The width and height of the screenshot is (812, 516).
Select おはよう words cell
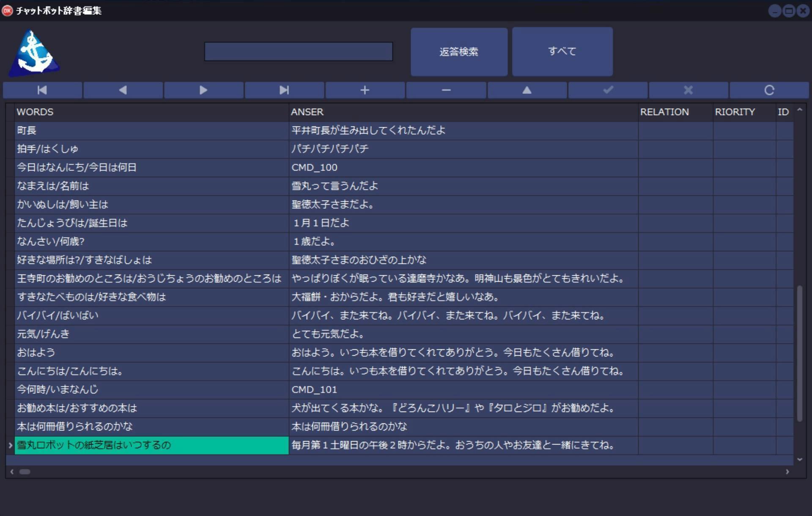(152, 353)
